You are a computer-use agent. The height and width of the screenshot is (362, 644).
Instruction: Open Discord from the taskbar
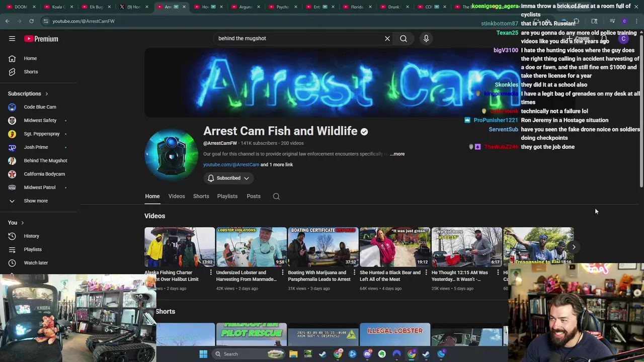(367, 354)
